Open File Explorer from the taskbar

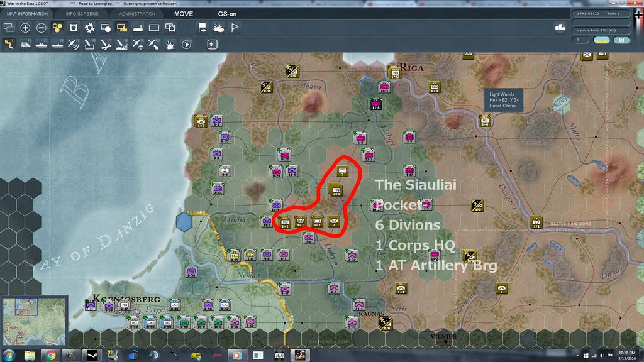coord(30,355)
